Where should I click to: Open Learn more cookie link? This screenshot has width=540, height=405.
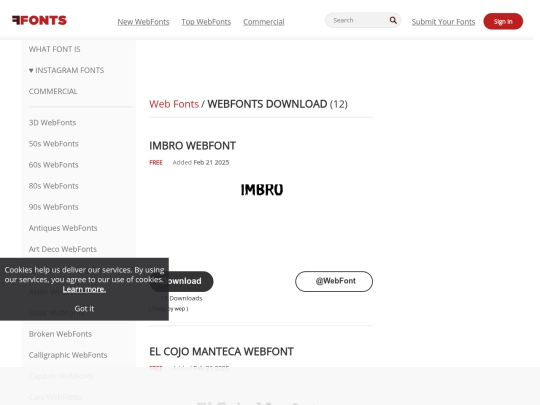click(x=84, y=289)
